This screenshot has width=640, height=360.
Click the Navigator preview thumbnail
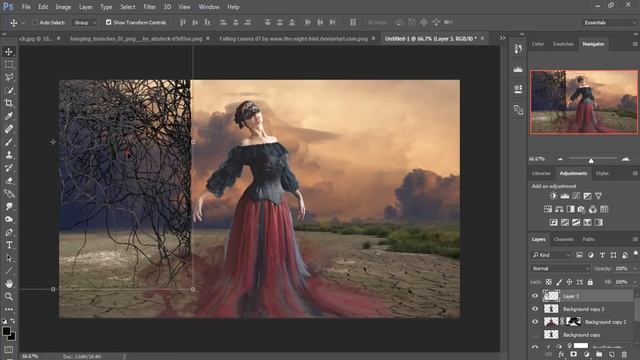pyautogui.click(x=583, y=102)
